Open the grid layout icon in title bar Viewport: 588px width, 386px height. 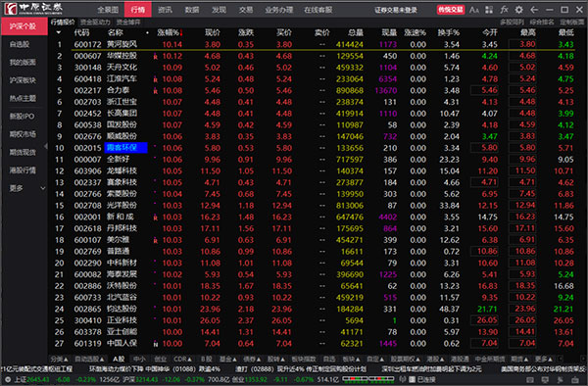(489, 10)
